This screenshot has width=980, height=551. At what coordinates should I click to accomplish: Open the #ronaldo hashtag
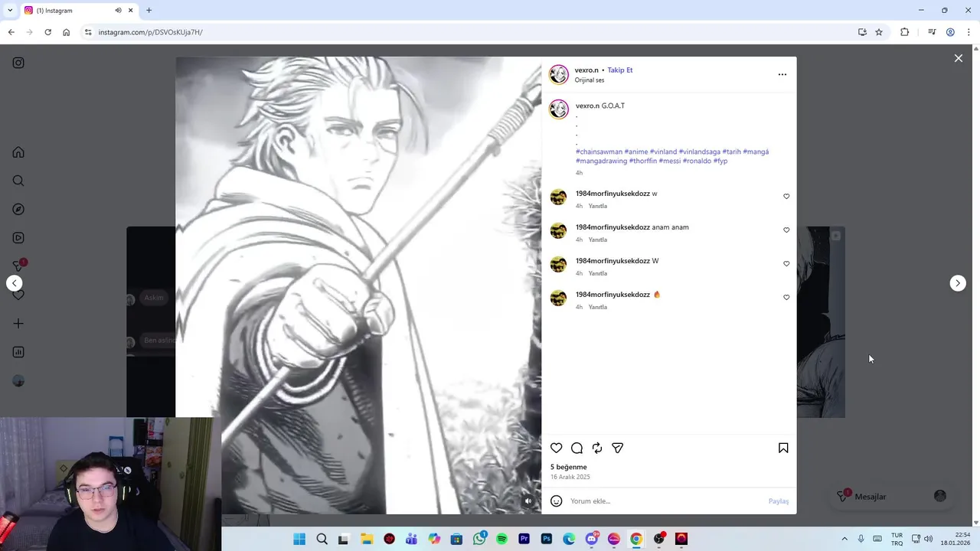click(697, 161)
